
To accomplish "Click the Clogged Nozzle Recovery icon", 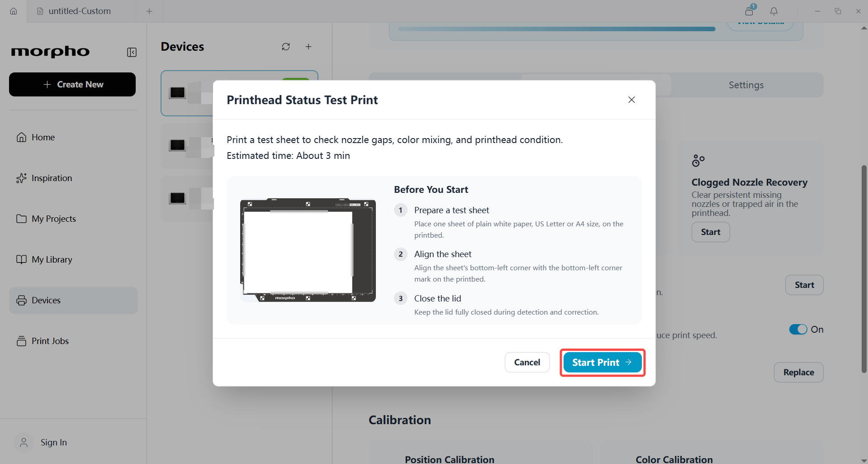I will coord(698,161).
